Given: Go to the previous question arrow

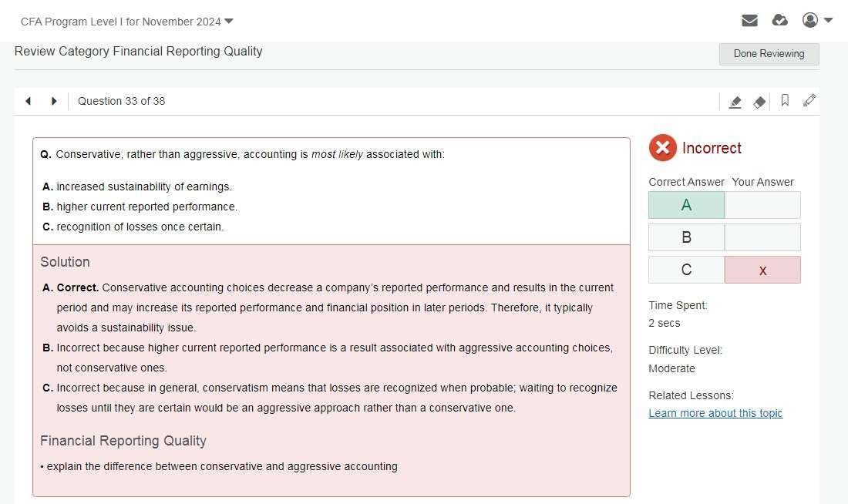Looking at the screenshot, I should pyautogui.click(x=29, y=101).
